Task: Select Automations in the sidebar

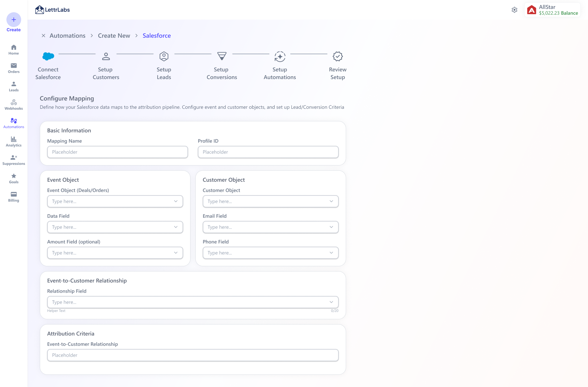Action: pos(14,123)
